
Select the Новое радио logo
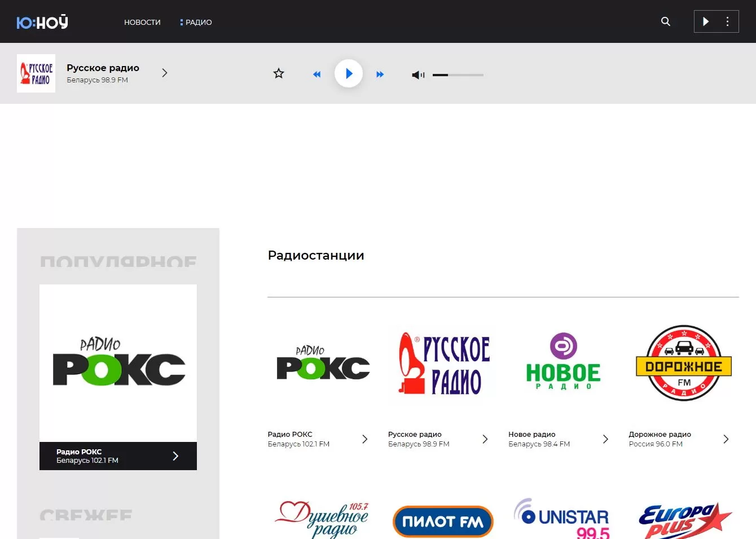(563, 361)
